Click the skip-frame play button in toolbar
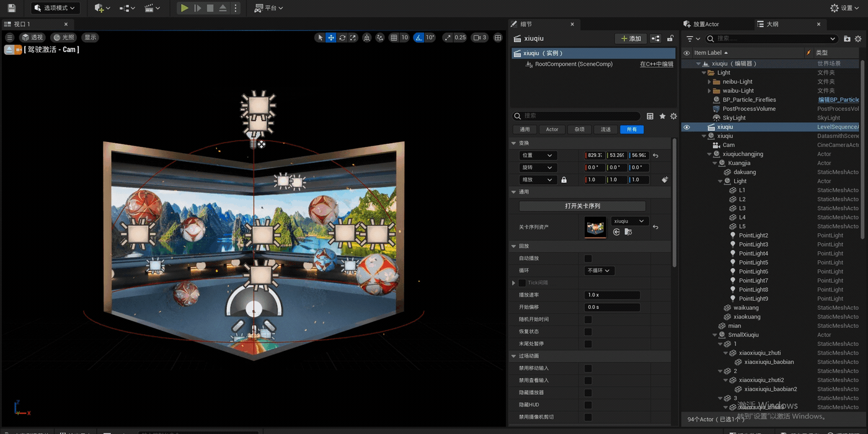The height and width of the screenshot is (434, 868). [x=197, y=8]
